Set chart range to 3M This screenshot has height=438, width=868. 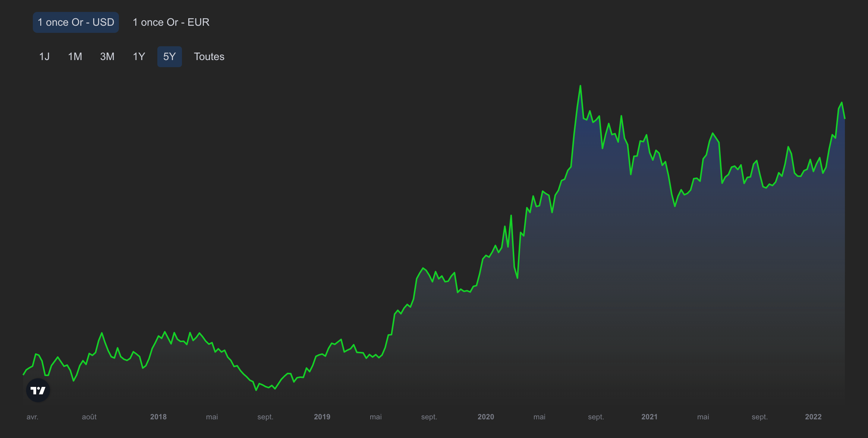[107, 57]
